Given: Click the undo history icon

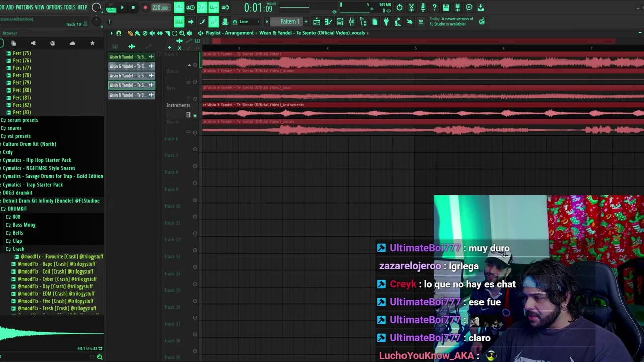Looking at the screenshot, I should [399, 7].
